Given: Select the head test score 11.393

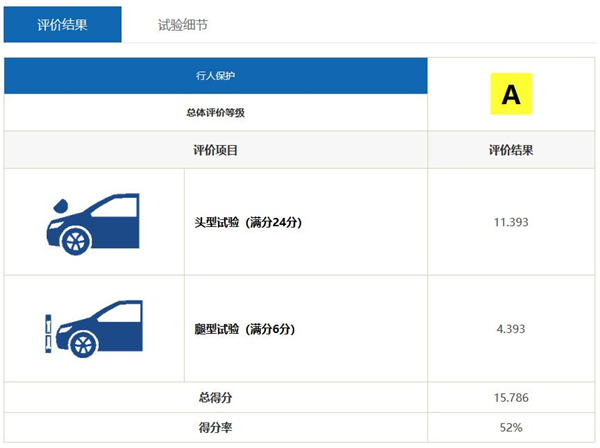Looking at the screenshot, I should tap(511, 222).
